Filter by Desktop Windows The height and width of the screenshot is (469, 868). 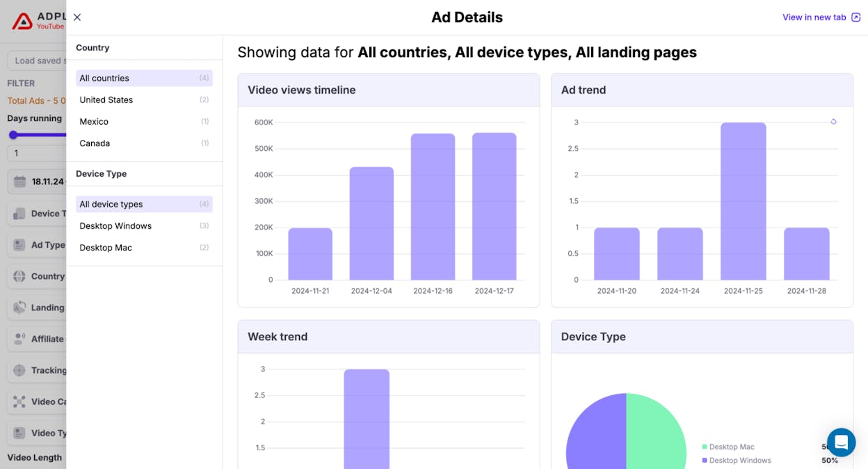pyautogui.click(x=144, y=225)
